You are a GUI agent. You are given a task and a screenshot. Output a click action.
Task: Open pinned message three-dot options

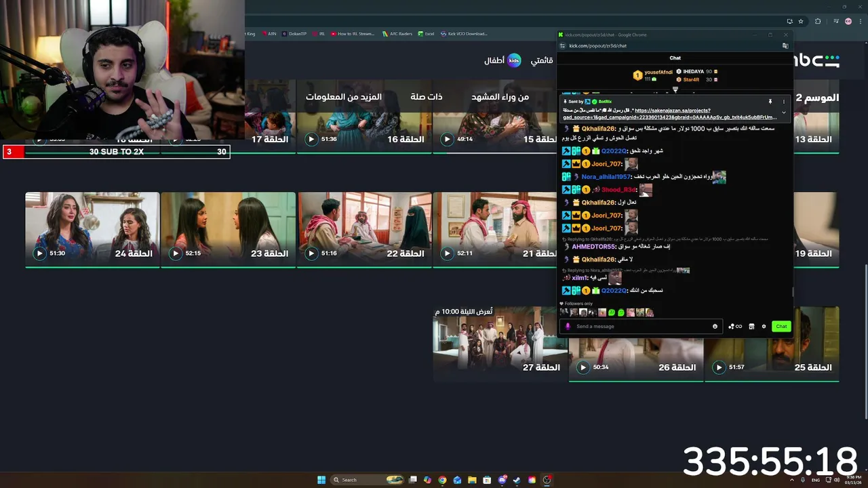coord(784,102)
